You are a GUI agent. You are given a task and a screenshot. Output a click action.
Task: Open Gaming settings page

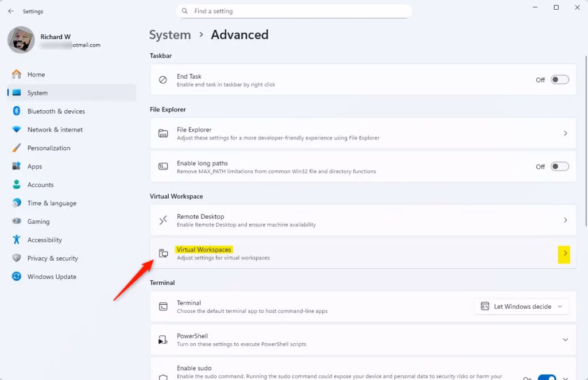tap(72, 221)
